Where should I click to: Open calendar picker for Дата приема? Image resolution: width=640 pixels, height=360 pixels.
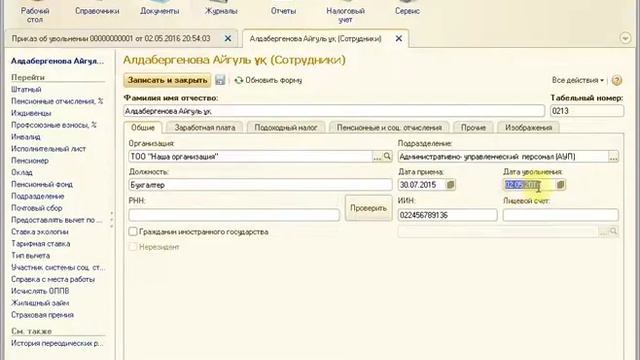[x=450, y=185]
